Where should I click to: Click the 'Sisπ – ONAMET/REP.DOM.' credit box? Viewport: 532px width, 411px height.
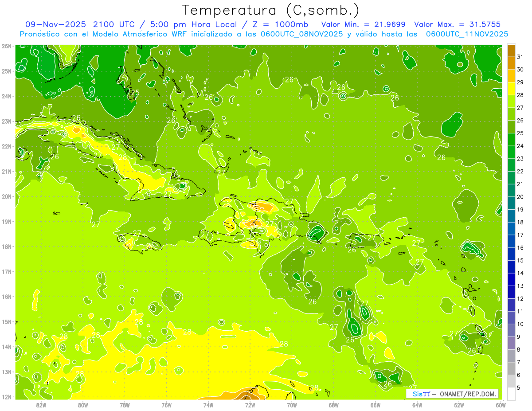pyautogui.click(x=452, y=393)
